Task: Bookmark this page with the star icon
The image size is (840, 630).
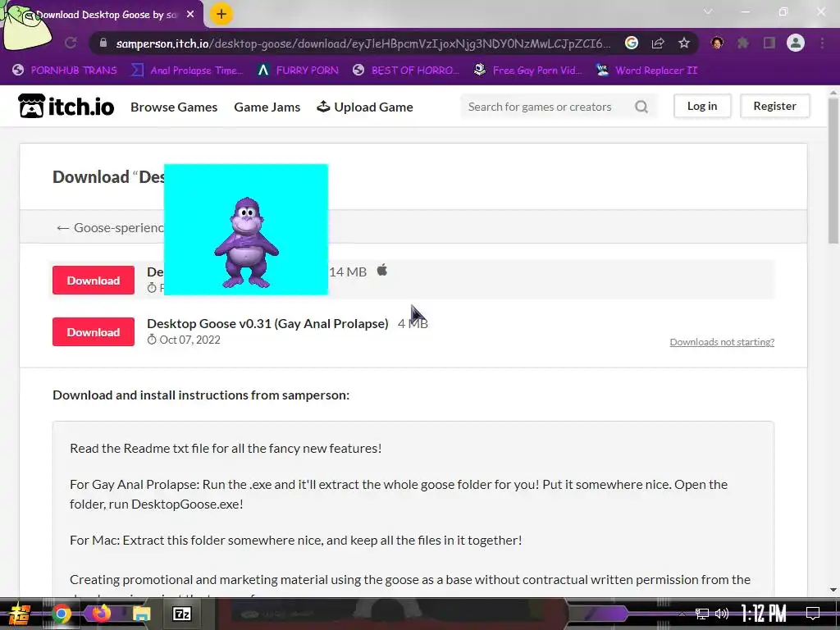Action: [684, 43]
